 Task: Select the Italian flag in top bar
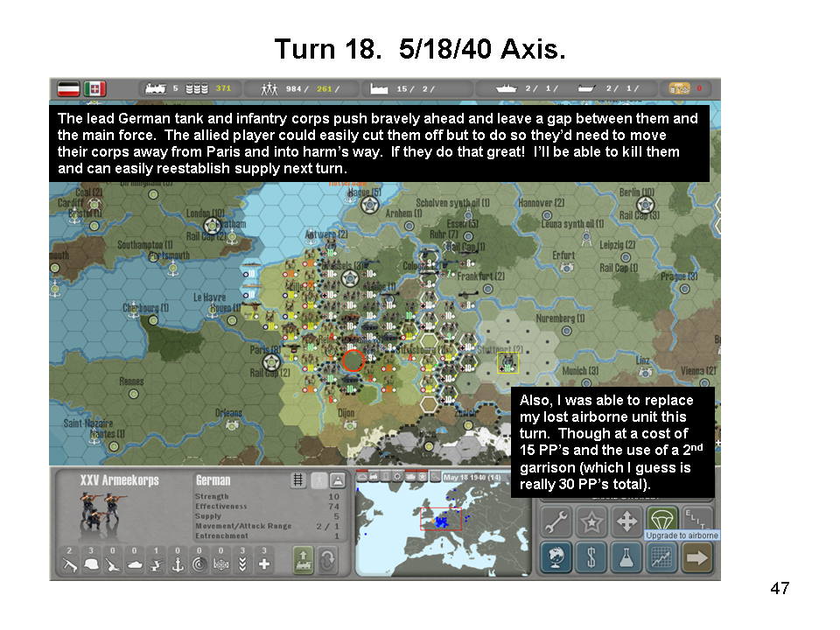pyautogui.click(x=94, y=88)
